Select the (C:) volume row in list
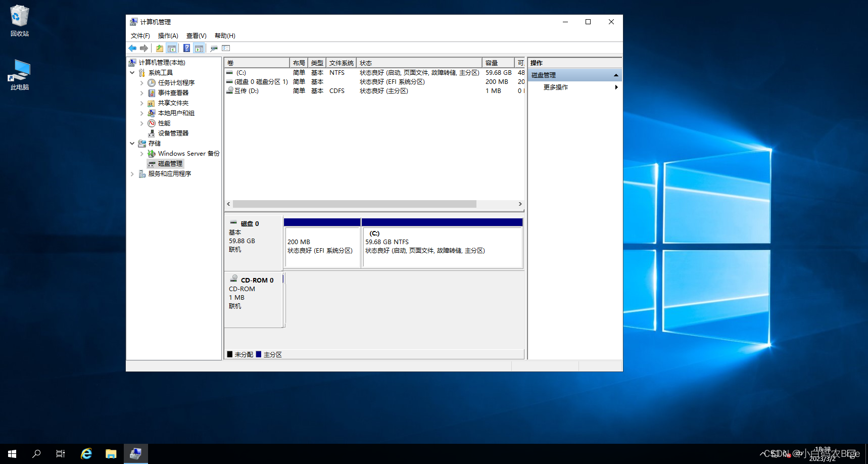The image size is (868, 464). pos(375,73)
